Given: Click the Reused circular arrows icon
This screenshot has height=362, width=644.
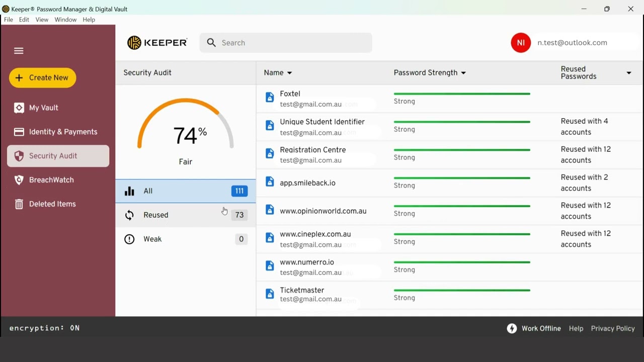Looking at the screenshot, I should coord(129,215).
